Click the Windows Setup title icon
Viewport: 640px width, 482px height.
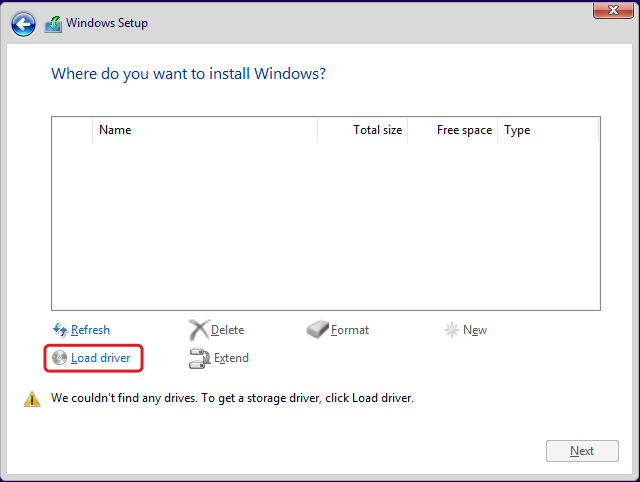point(54,24)
